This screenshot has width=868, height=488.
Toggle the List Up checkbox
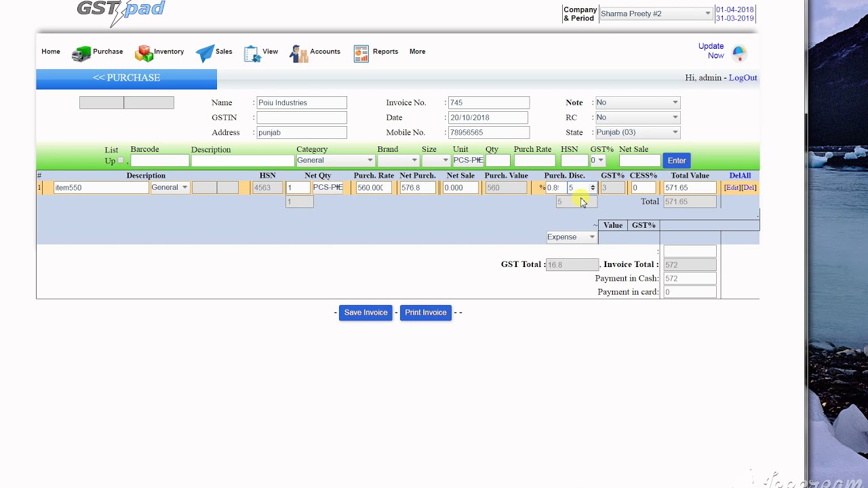(121, 161)
